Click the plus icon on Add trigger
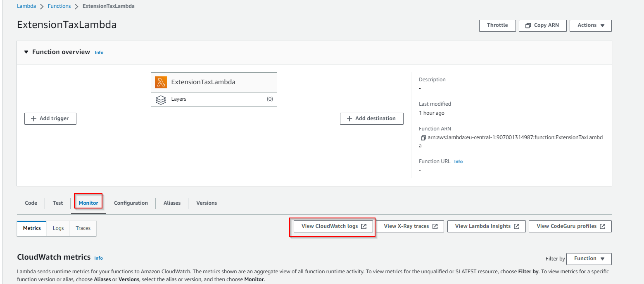 click(34, 118)
